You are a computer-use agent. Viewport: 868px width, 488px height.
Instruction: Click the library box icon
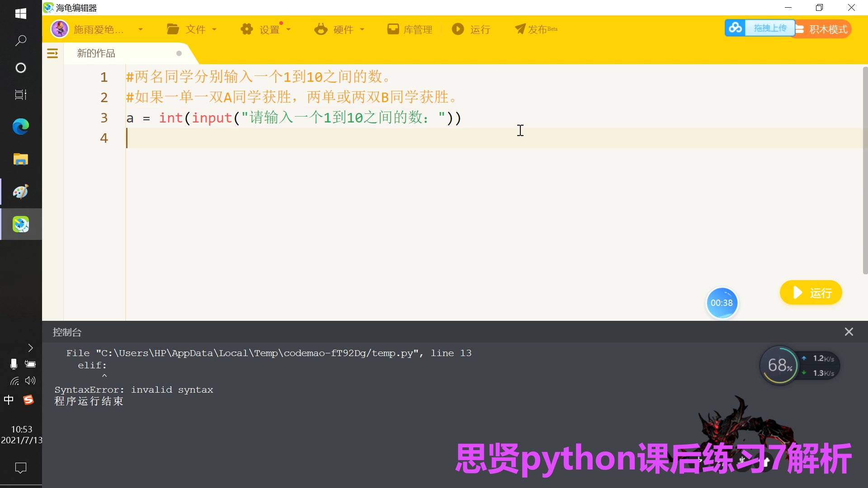pyautogui.click(x=393, y=29)
